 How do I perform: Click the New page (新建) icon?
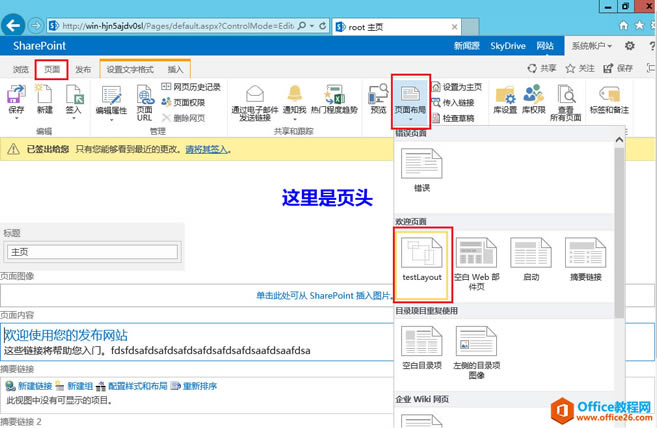(44, 94)
